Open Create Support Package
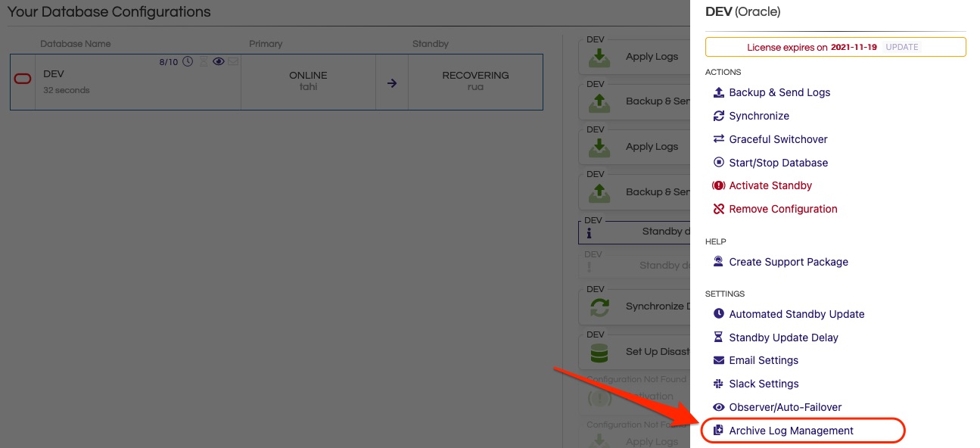The image size is (980, 448). point(788,262)
